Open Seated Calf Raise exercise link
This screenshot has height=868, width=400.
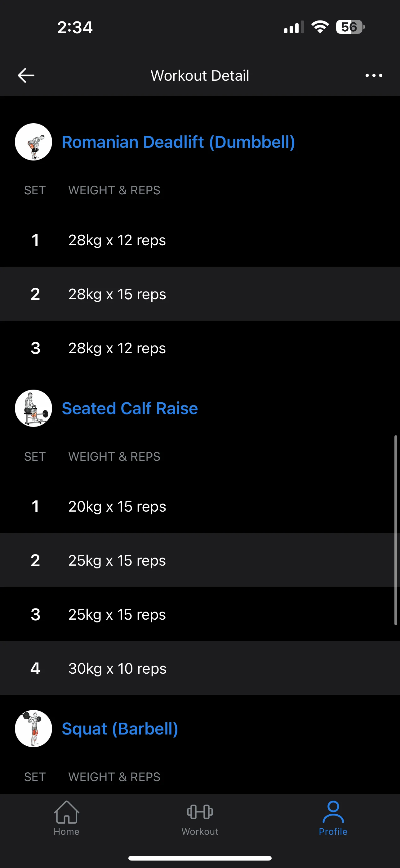click(130, 408)
